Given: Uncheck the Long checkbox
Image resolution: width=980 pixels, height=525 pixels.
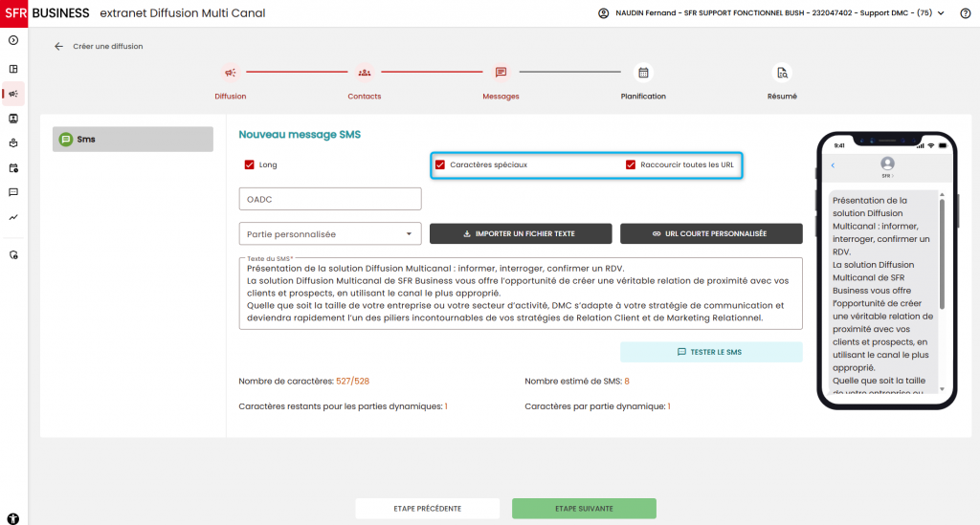Looking at the screenshot, I should (250, 164).
